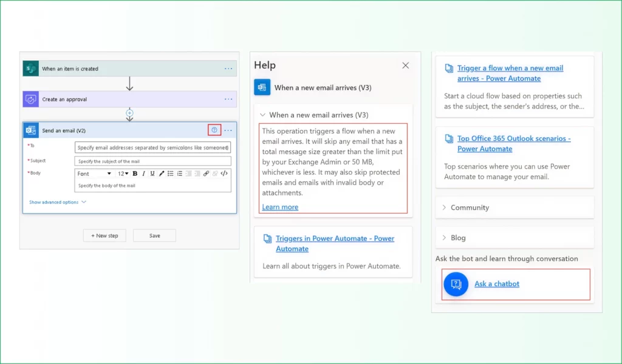Open Trigger a flow when new email arrives link

click(x=510, y=73)
